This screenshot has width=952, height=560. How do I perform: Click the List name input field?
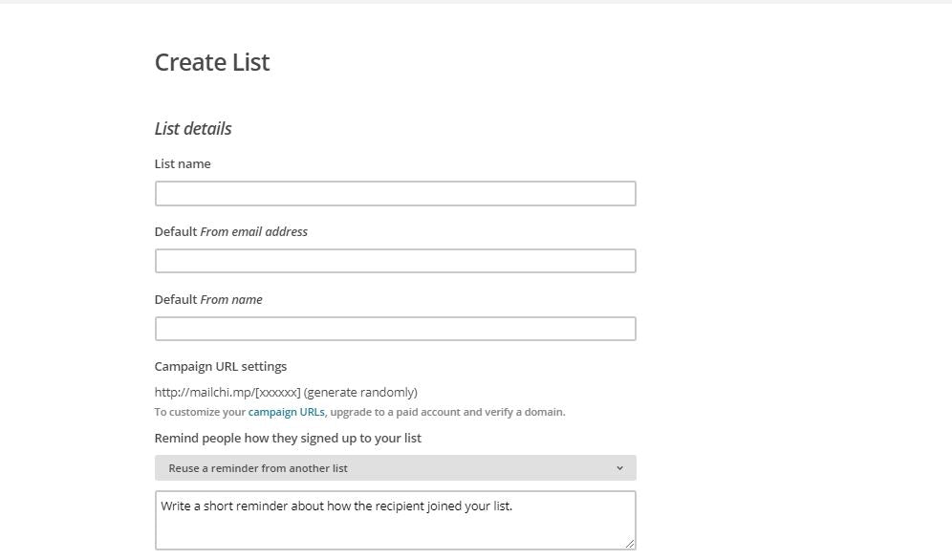[x=395, y=193]
